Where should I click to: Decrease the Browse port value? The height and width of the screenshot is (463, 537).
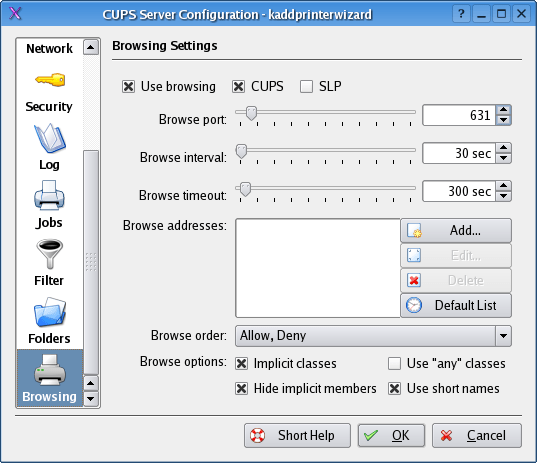tap(503, 120)
